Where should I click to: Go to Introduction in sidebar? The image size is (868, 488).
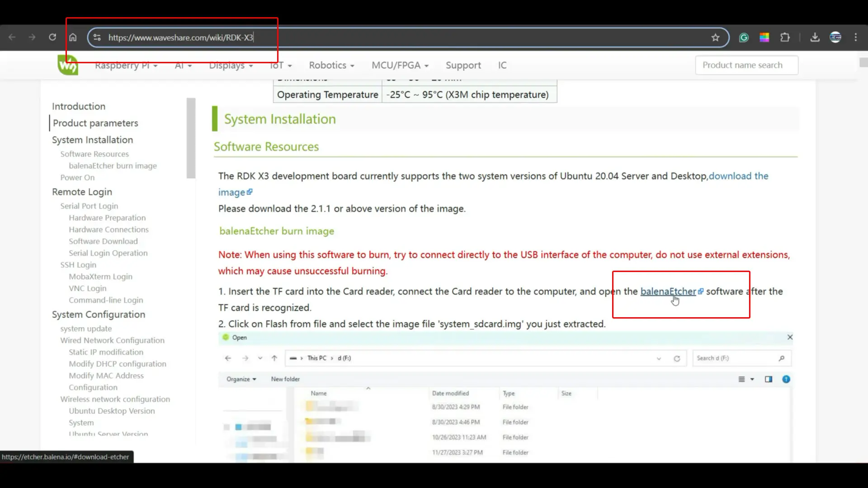79,106
